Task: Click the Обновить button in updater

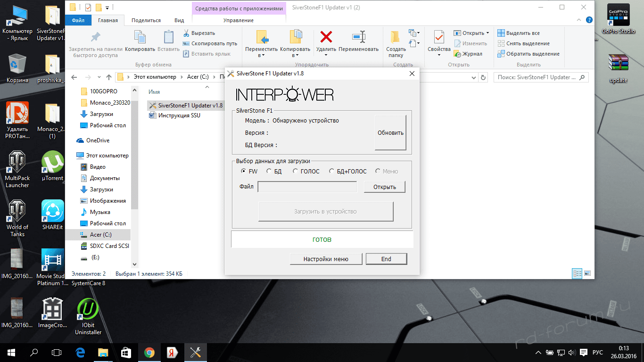Action: (390, 133)
